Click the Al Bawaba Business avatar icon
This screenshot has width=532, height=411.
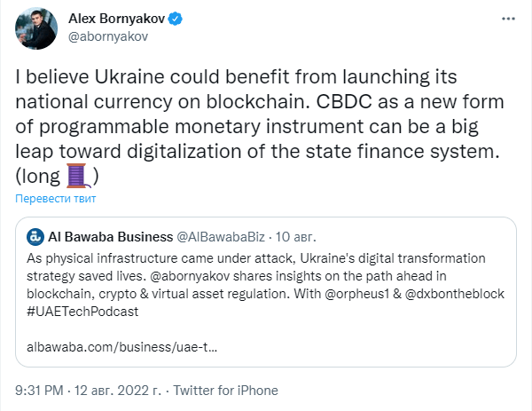35,237
